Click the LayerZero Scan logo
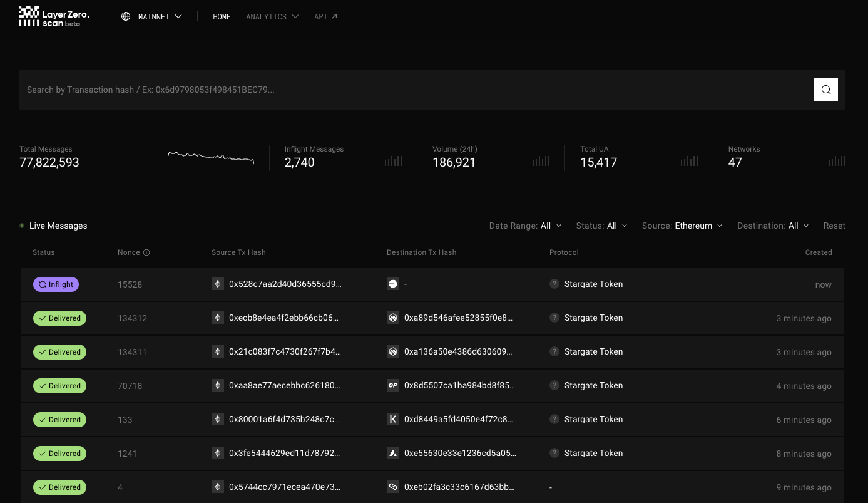868x503 pixels. 54,16
